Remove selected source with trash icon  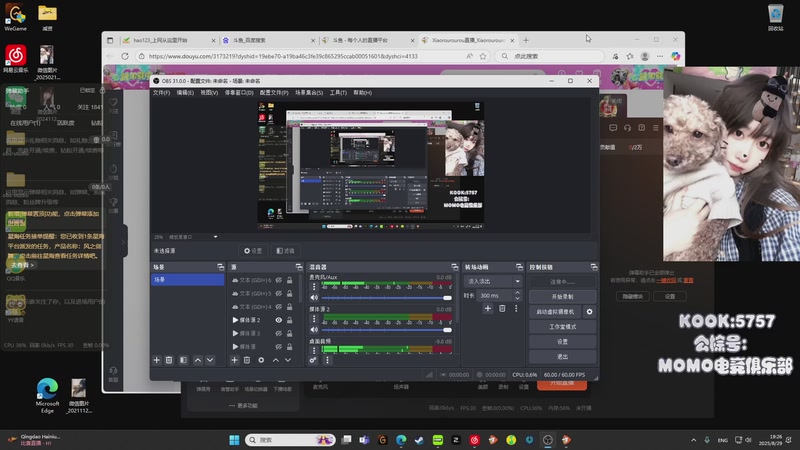247,360
